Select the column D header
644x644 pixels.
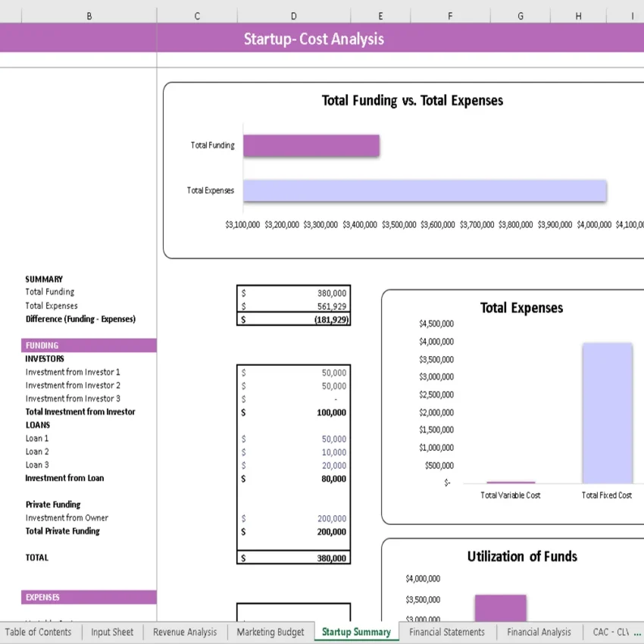(x=293, y=15)
